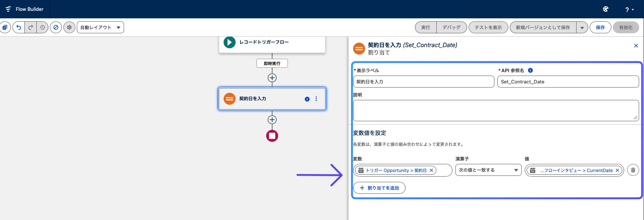Remove the トリガー Opportunity > 契約日 pill
Screen dimensions: 644x220
431,170
